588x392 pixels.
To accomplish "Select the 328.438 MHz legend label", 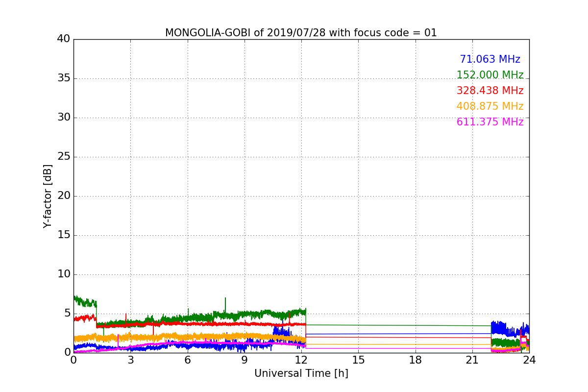I will [x=490, y=91].
